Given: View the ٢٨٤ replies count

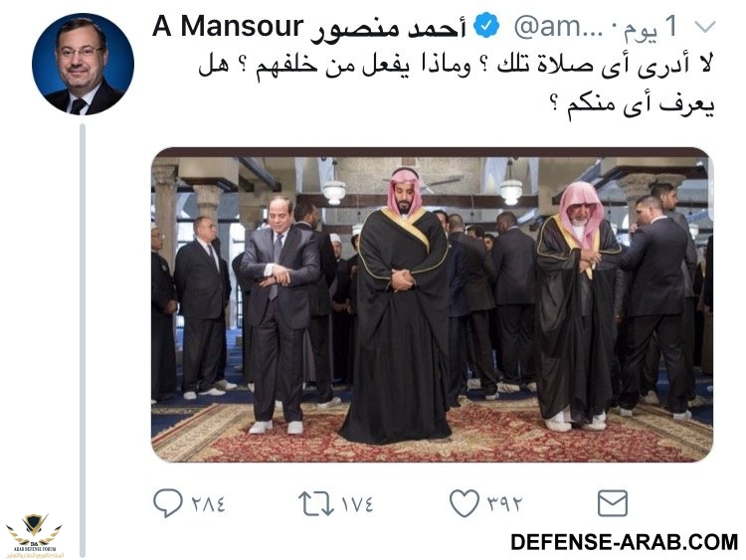Looking at the screenshot, I should pos(208,503).
